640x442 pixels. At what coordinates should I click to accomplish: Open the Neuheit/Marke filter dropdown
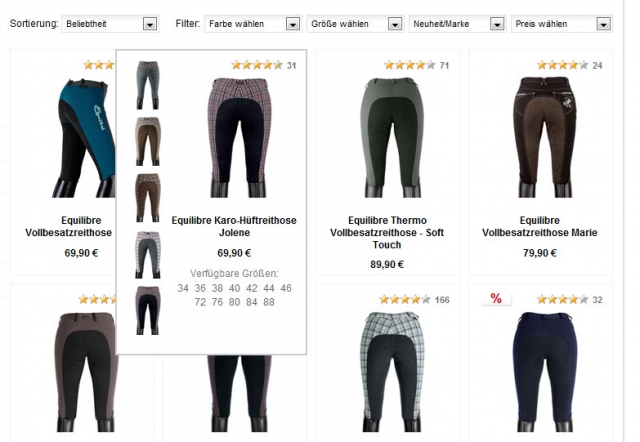click(x=457, y=24)
